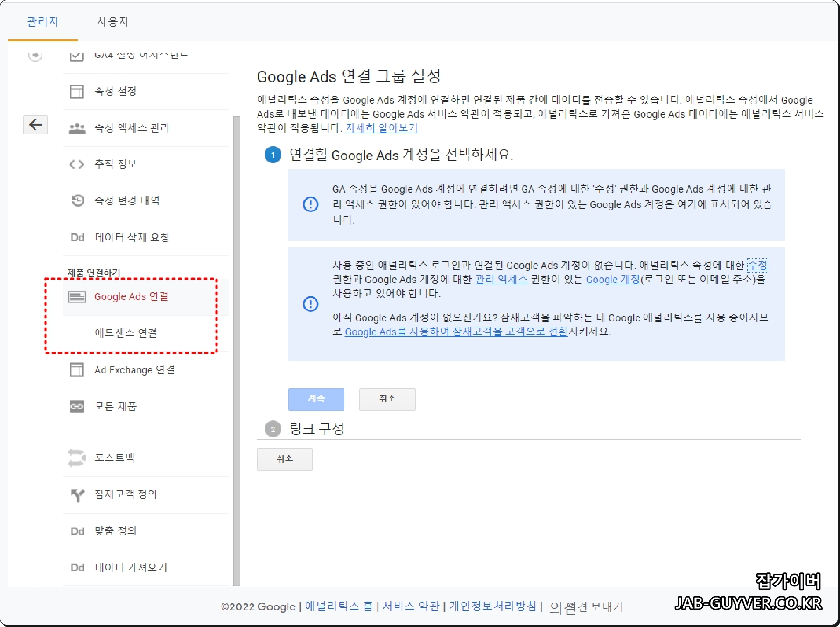This screenshot has height=627, width=840.
Task: Switch to the 관리자 tab
Action: [x=42, y=21]
